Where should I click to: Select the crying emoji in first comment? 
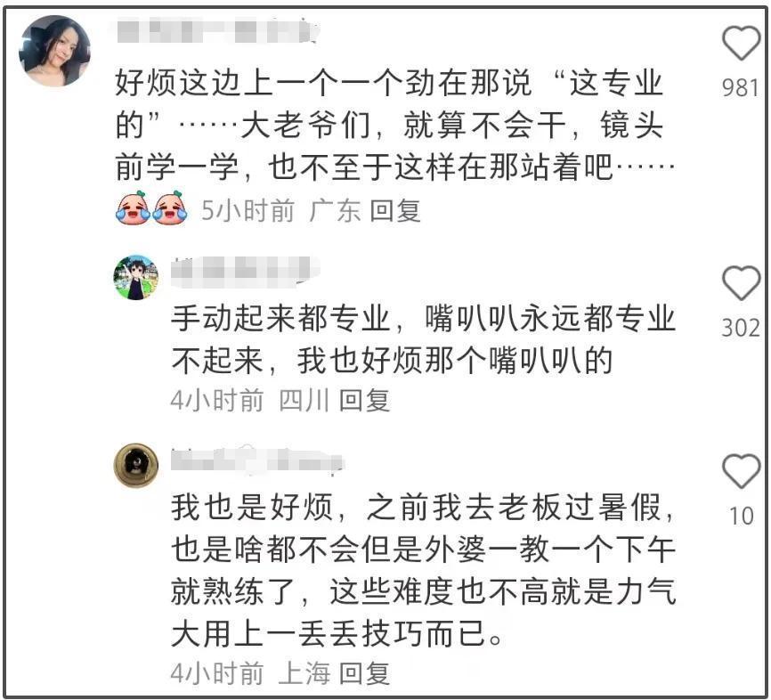(133, 208)
